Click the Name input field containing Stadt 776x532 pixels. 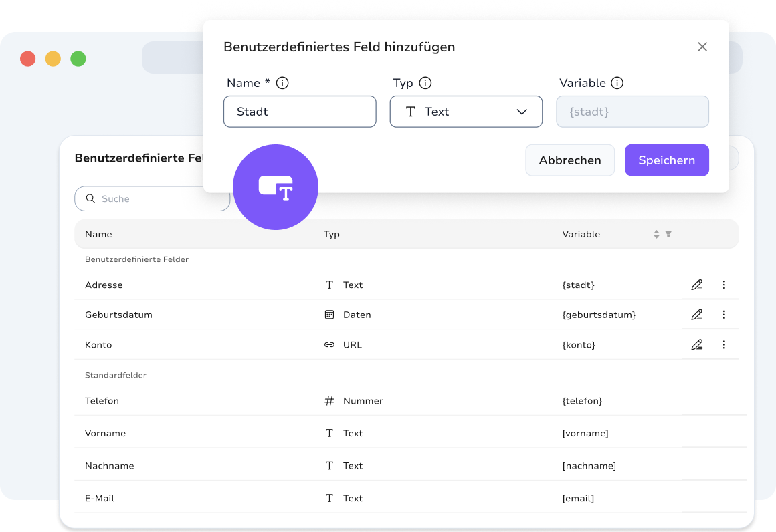[x=300, y=112]
